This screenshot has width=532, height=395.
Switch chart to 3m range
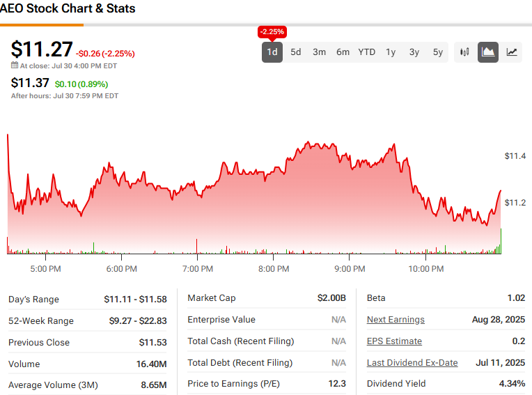click(x=319, y=52)
